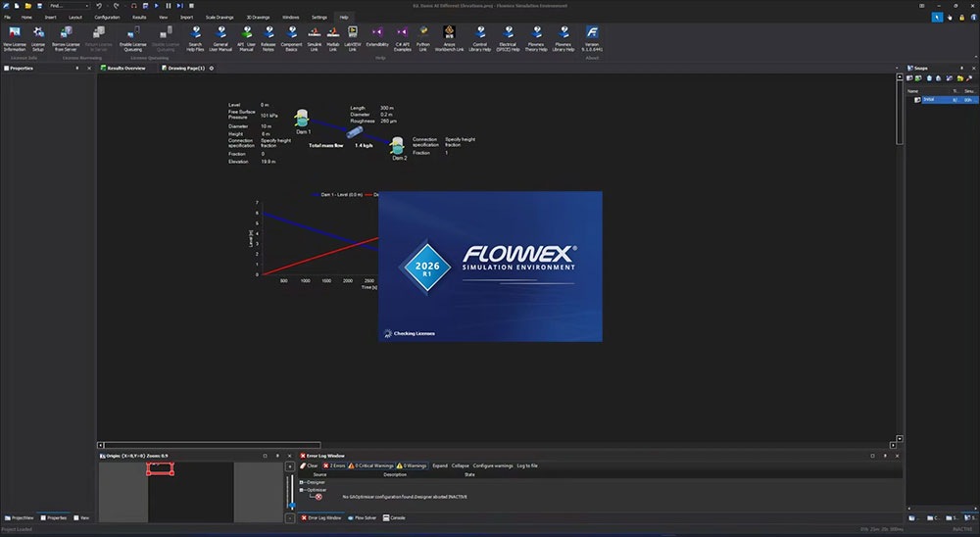Open License Setup
The image size is (980, 537).
coord(38,39)
